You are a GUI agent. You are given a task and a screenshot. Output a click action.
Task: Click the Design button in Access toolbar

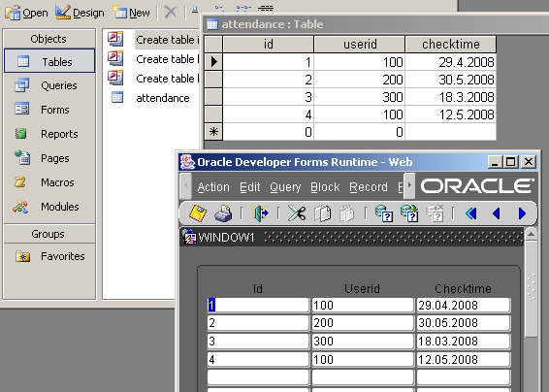[80, 13]
